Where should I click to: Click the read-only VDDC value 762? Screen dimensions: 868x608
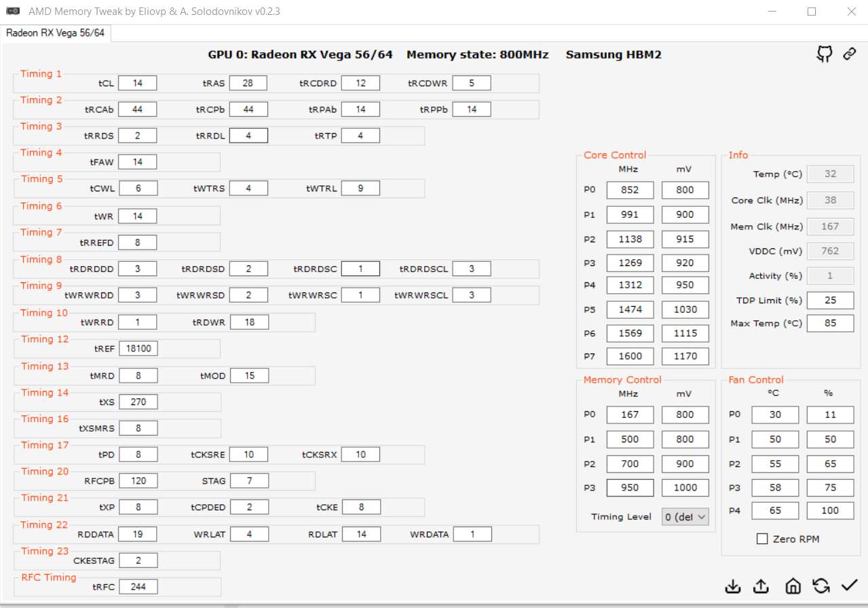point(831,251)
